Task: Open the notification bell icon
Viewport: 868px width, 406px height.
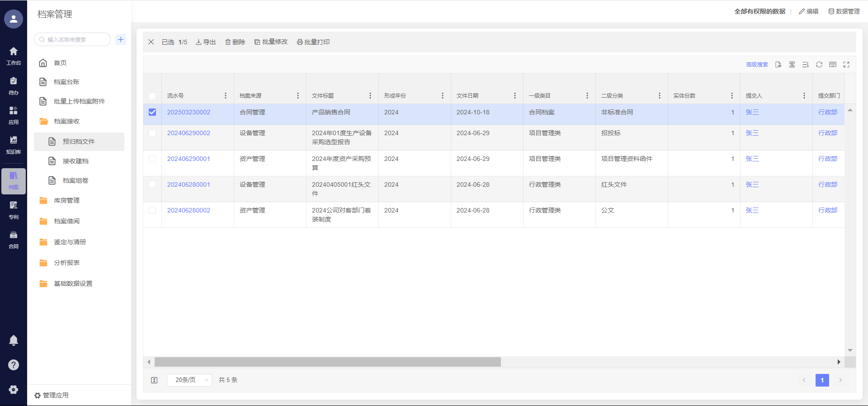Action: 14,340
